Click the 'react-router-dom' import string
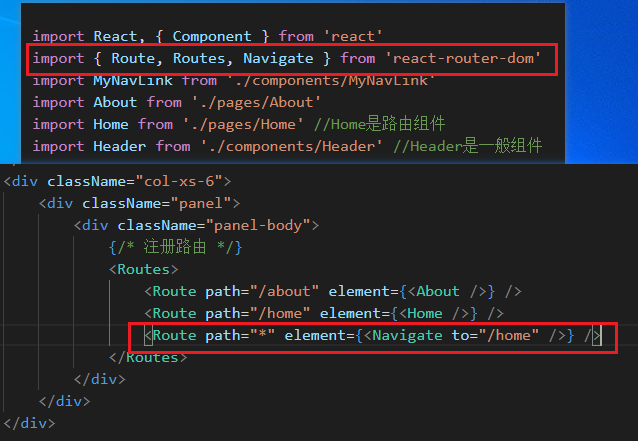 pos(463,58)
